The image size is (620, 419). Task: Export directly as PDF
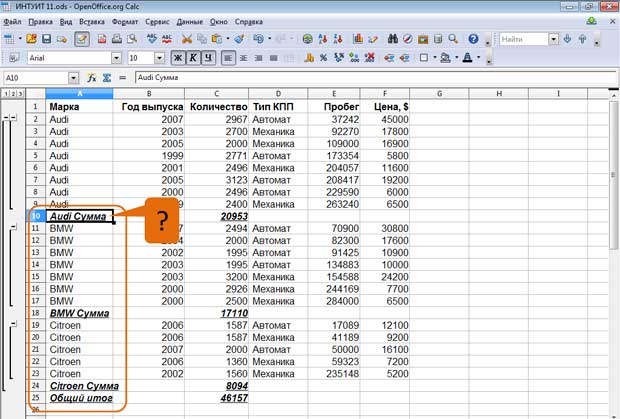(x=102, y=39)
